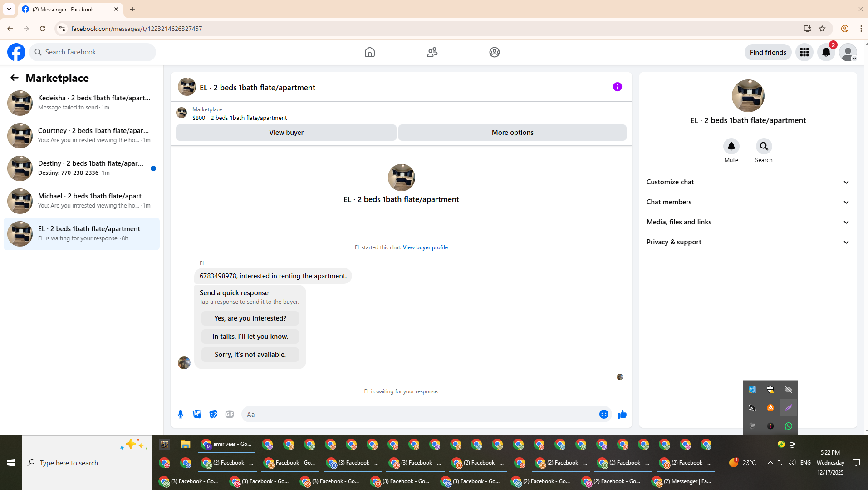Expand Chat members section

pos(748,202)
